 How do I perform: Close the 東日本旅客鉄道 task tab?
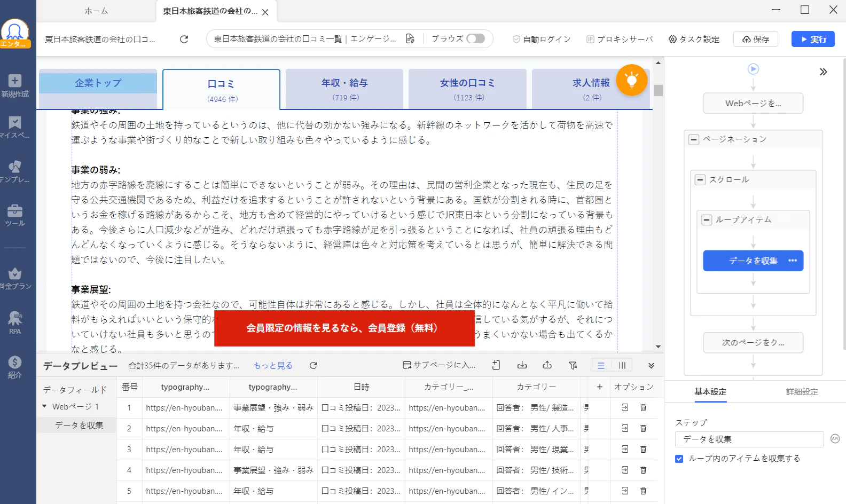pos(265,12)
